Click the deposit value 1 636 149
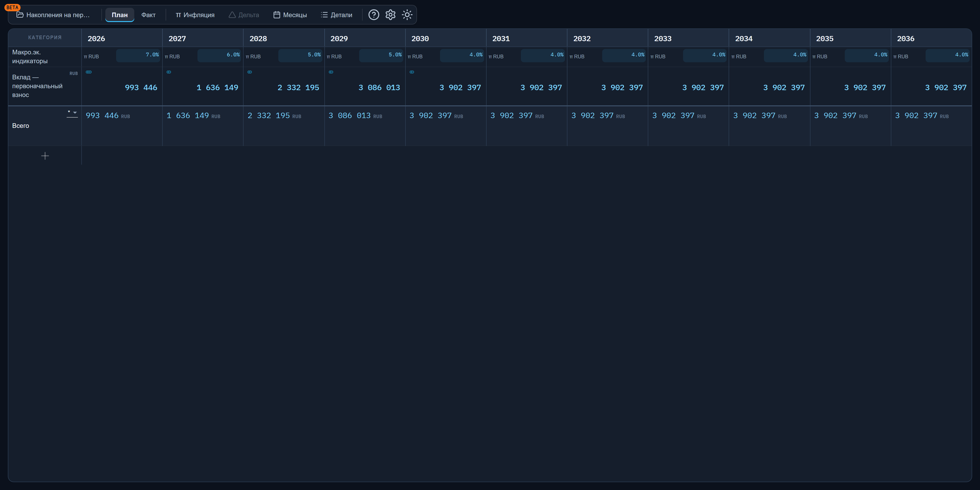 [218, 87]
